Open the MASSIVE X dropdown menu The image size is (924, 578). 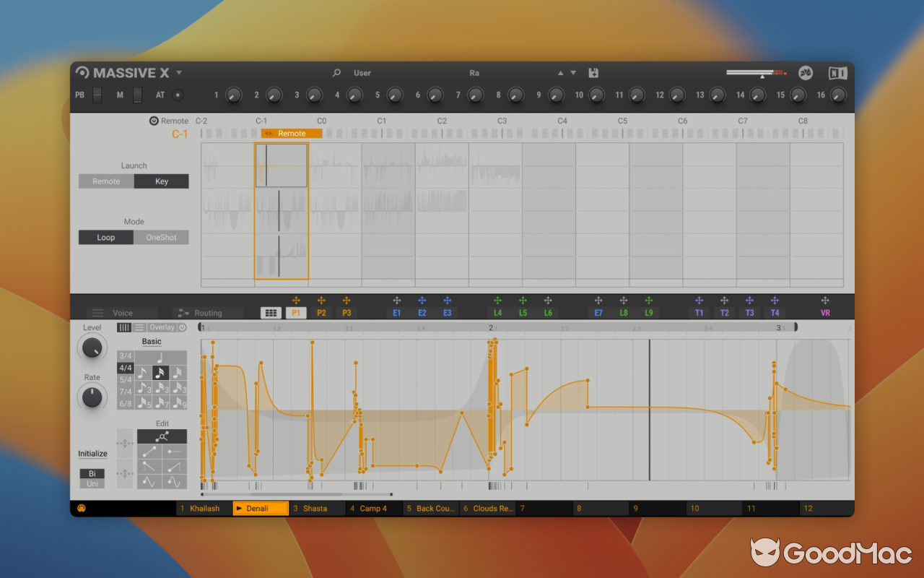[178, 73]
